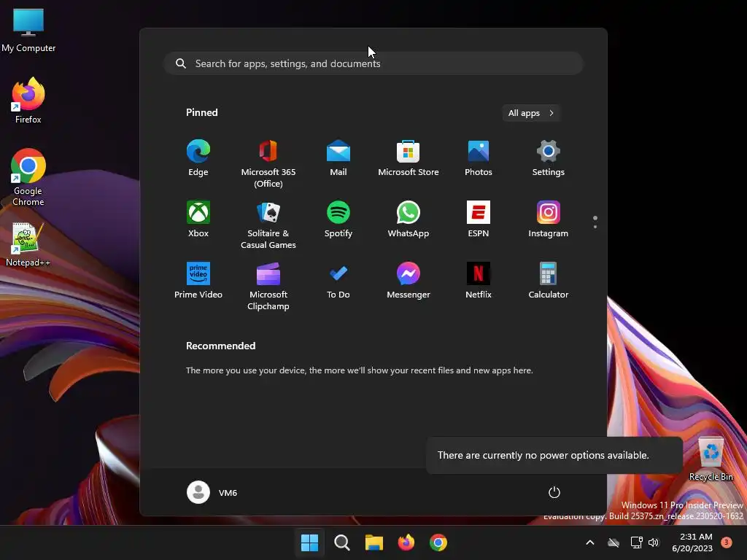Go to next page of pinned apps
Viewport: 747px width, 560px height.
click(595, 226)
